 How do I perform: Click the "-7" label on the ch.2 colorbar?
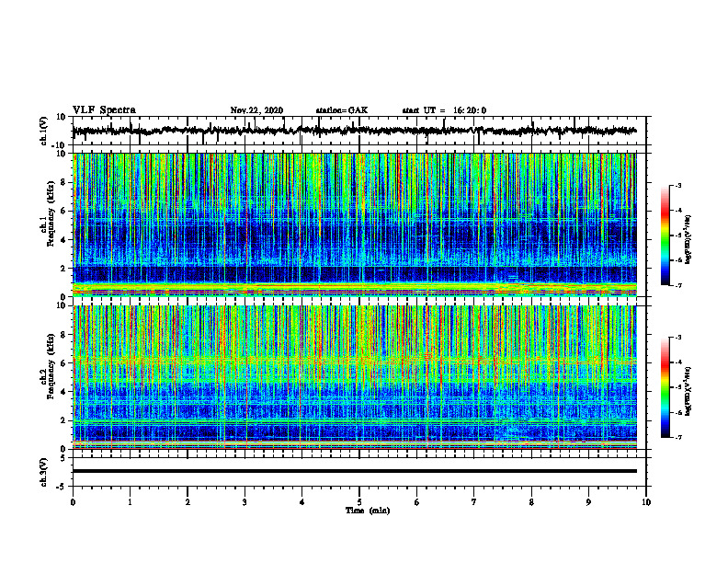click(x=677, y=437)
